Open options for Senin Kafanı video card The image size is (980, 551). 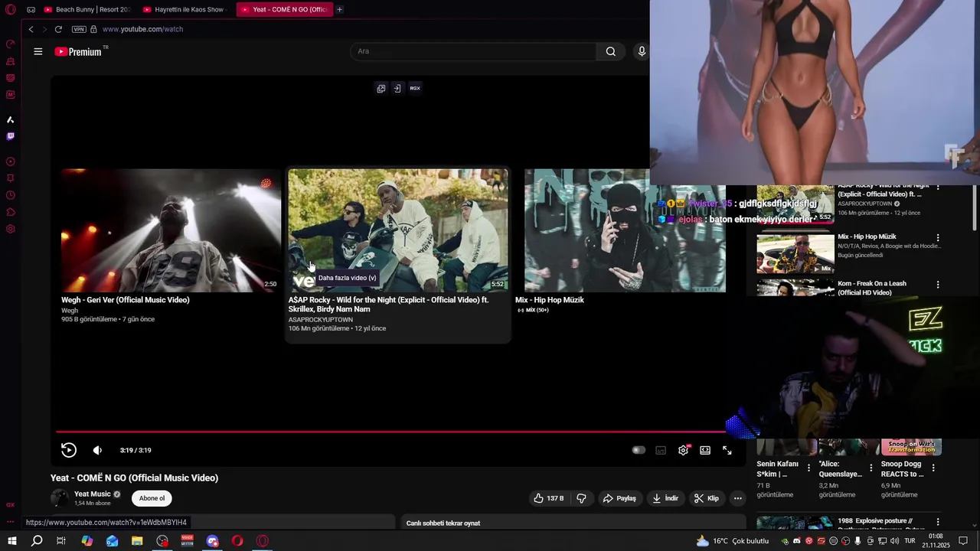pos(808,467)
